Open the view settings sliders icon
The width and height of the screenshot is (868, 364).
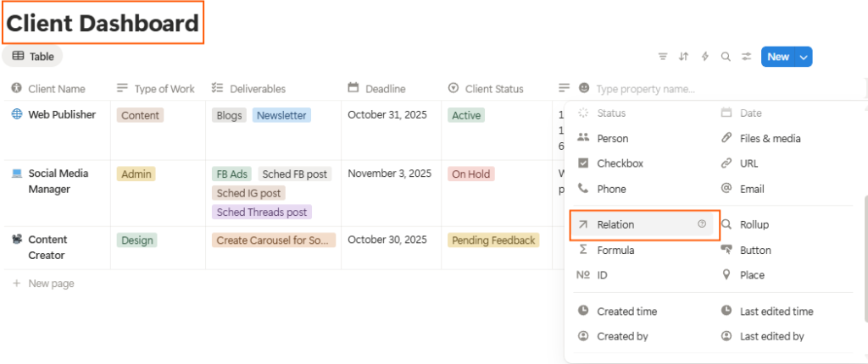tap(746, 57)
